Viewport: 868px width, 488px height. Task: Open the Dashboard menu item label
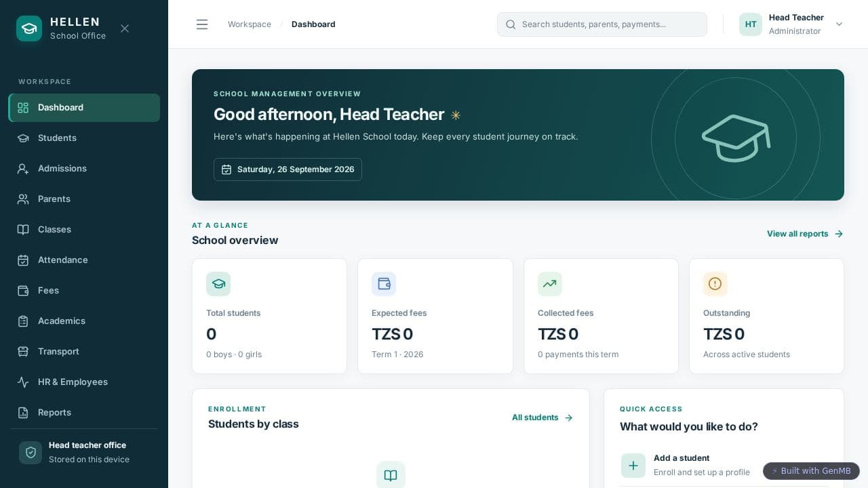coord(61,108)
